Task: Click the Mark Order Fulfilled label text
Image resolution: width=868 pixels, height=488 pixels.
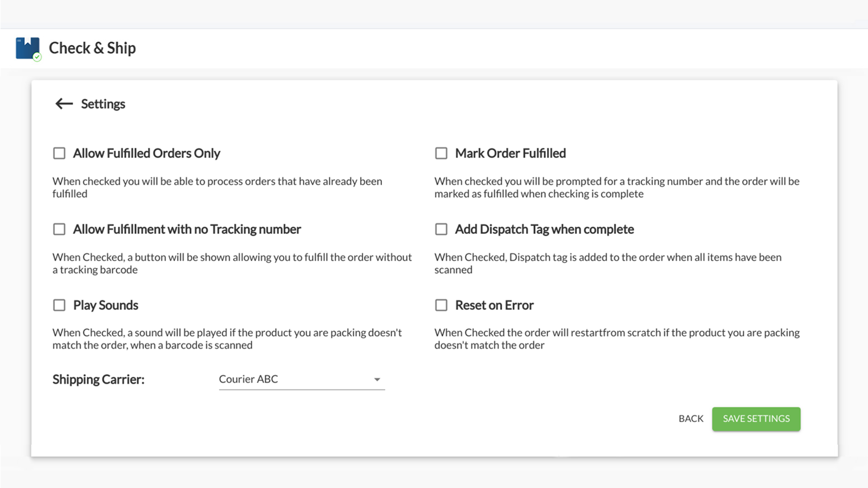Action: pyautogui.click(x=510, y=153)
